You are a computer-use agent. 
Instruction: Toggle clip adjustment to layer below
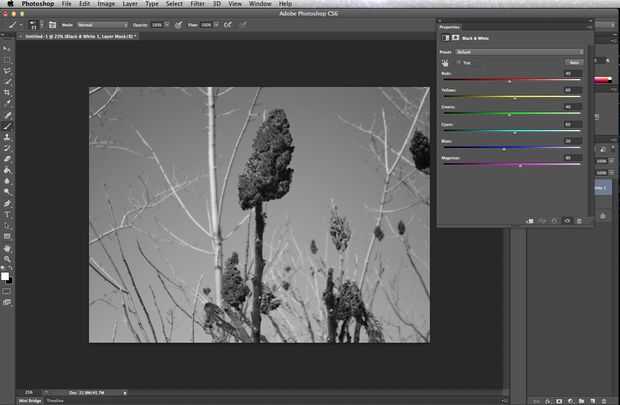(x=530, y=221)
